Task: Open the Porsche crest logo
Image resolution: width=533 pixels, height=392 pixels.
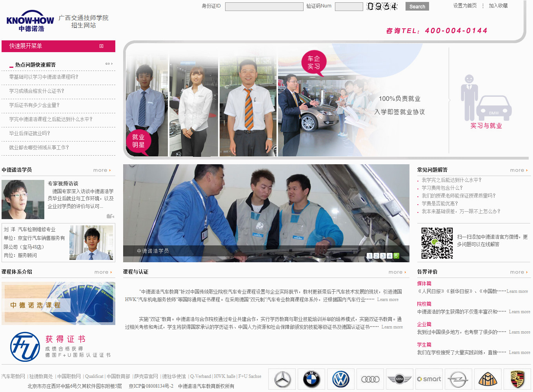Action: [x=517, y=379]
